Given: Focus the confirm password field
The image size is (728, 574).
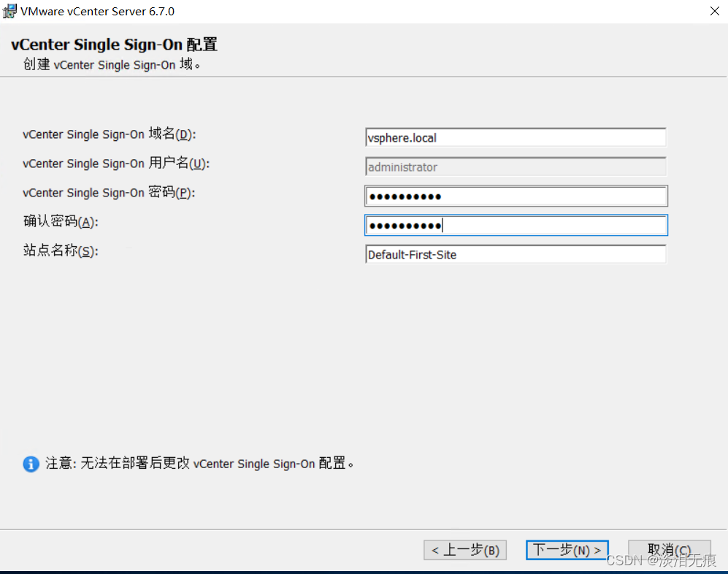Looking at the screenshot, I should pyautogui.click(x=516, y=225).
